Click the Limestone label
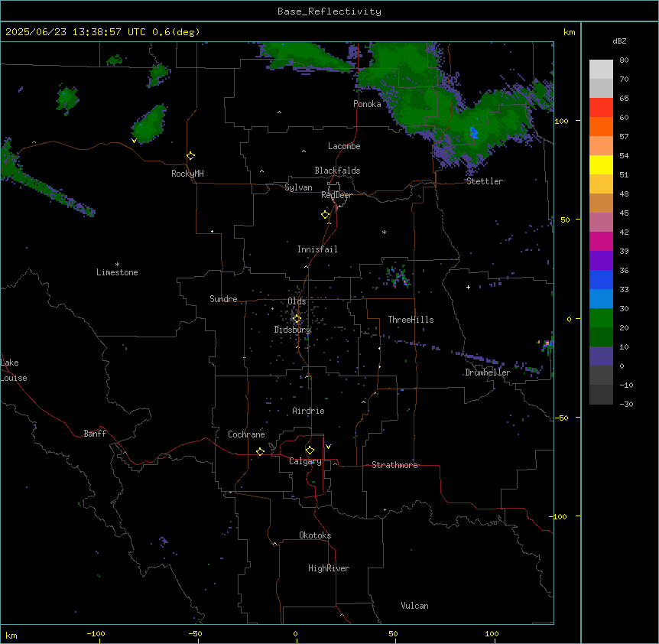Image resolution: width=659 pixels, height=644 pixels. point(117,272)
